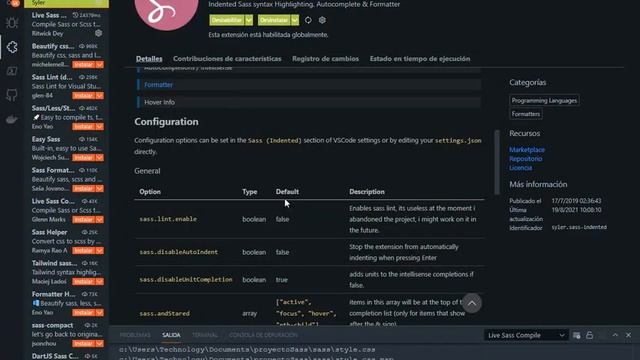The image size is (640, 360).
Task: Click the readme vertical scrollbar
Action: coord(497,162)
